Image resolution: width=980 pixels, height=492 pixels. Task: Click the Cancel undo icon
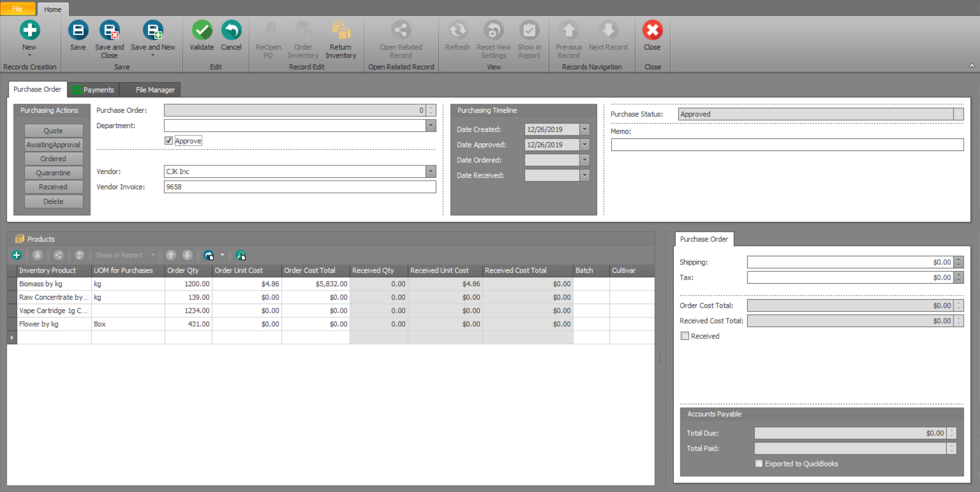click(231, 31)
